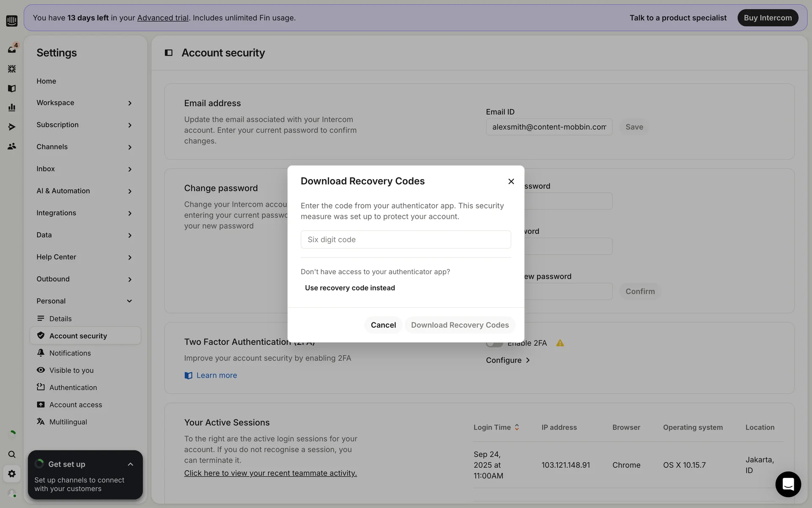Click Use recovery code instead
The image size is (812, 508).
(x=350, y=288)
